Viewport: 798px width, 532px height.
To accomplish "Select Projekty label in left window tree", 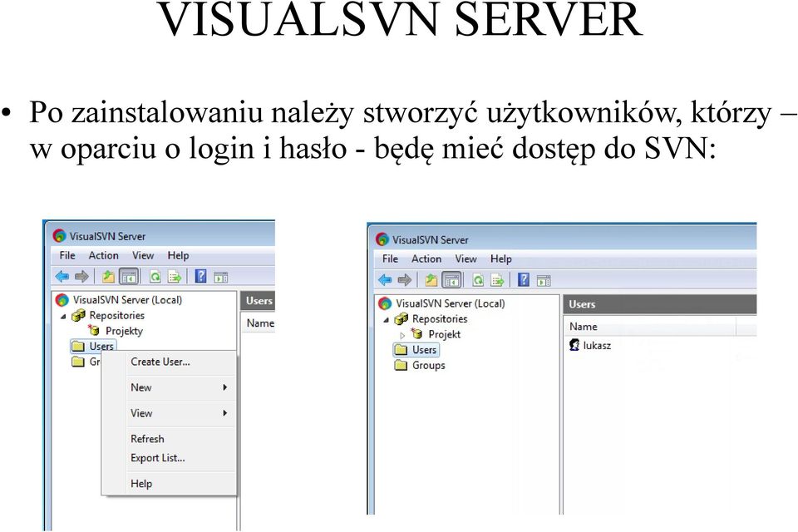I will 124,330.
